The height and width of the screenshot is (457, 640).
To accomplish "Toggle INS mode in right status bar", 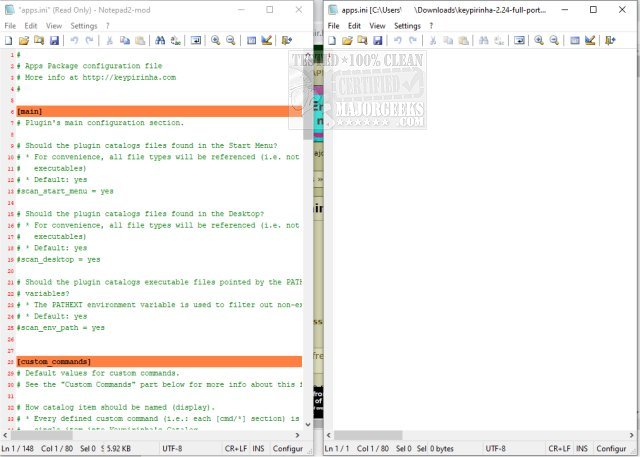I will click(582, 448).
